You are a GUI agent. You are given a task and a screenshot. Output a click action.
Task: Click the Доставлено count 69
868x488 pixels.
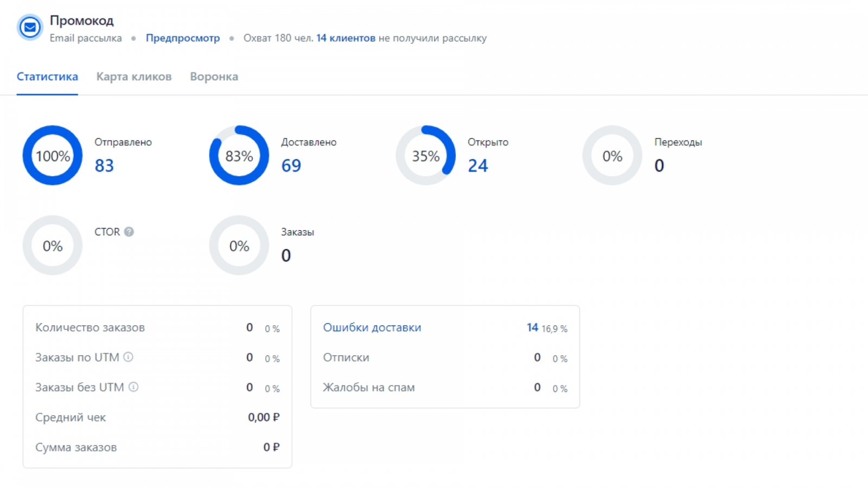pos(291,165)
